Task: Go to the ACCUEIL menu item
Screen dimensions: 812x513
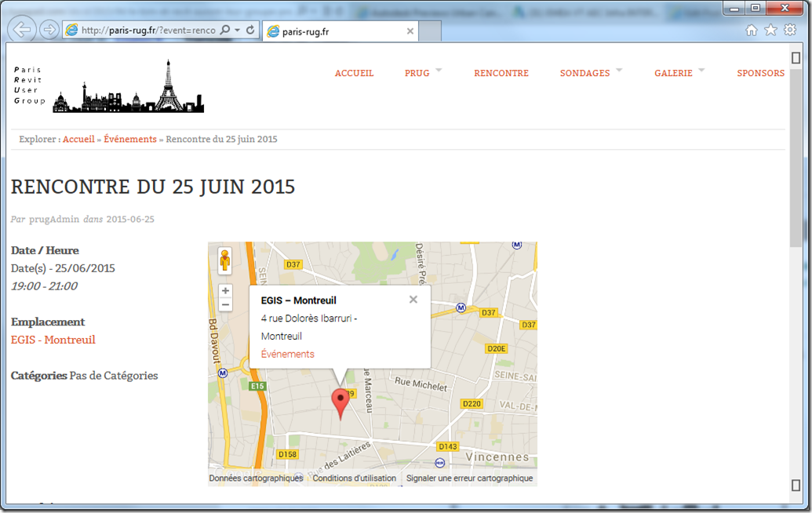Action: 354,73
